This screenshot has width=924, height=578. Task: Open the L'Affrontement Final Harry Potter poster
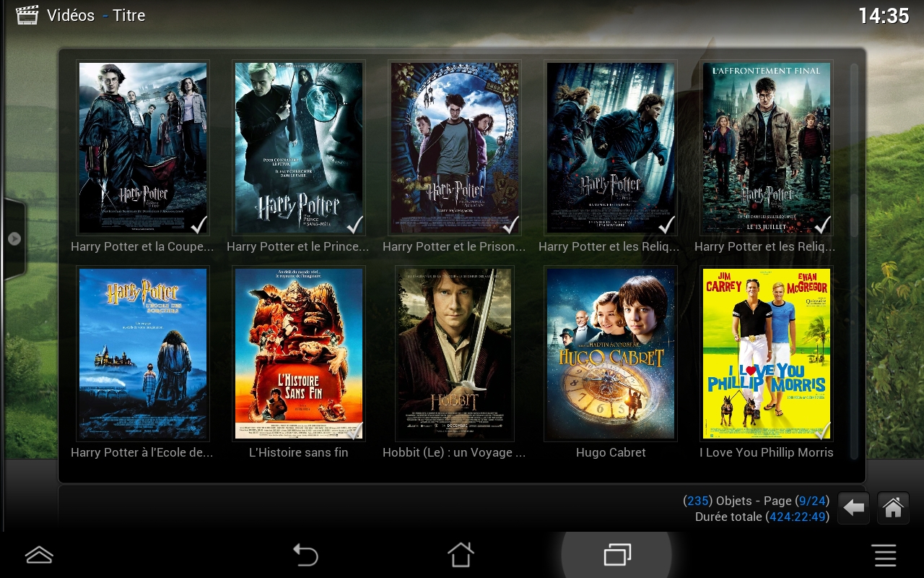coord(767,147)
